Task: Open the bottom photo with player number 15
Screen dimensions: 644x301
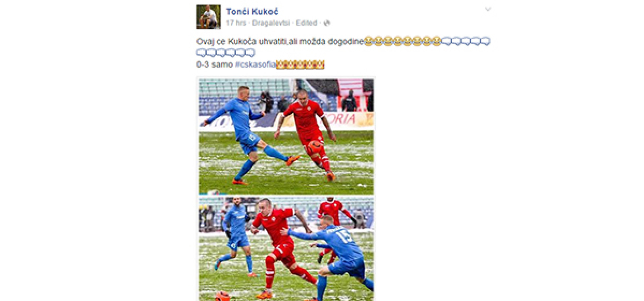Action: pyautogui.click(x=286, y=249)
